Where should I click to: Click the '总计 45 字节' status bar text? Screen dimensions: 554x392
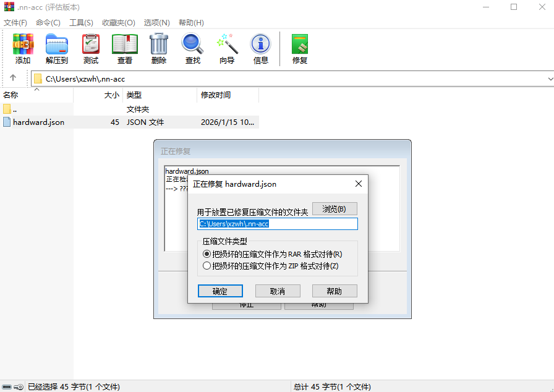tap(332, 387)
